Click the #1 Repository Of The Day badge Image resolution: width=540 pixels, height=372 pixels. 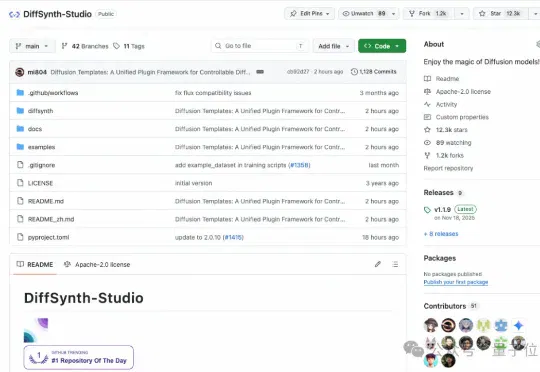point(79,357)
